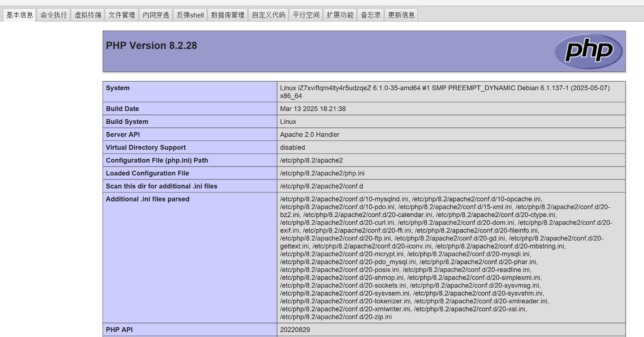Click the Build System label
This screenshot has height=337, width=644.
point(127,122)
